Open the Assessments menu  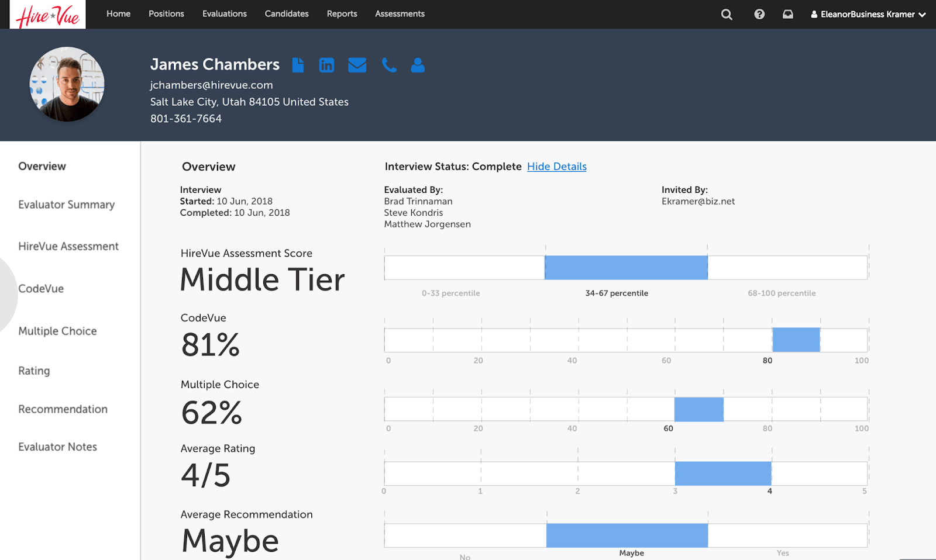click(x=400, y=14)
